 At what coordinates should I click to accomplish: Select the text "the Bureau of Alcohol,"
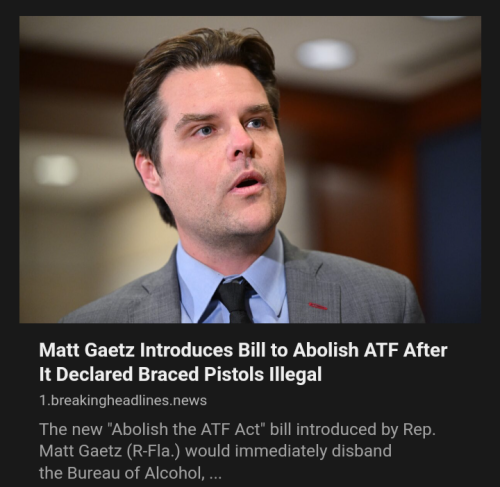122,473
